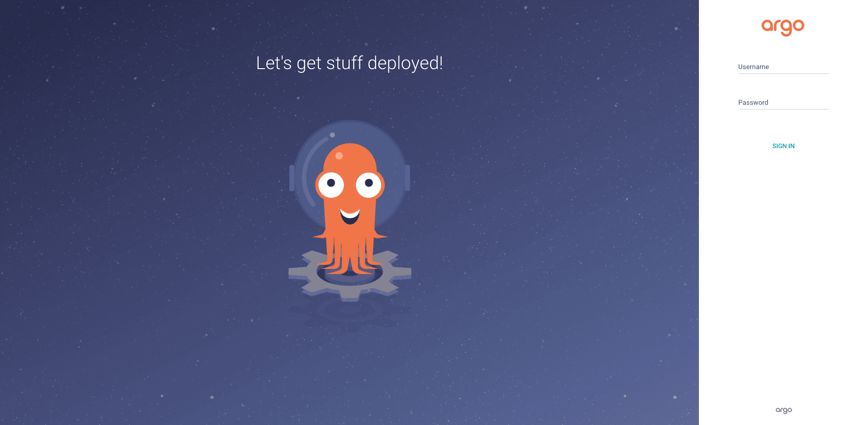Click the small argo logo at bottom right

(783, 410)
